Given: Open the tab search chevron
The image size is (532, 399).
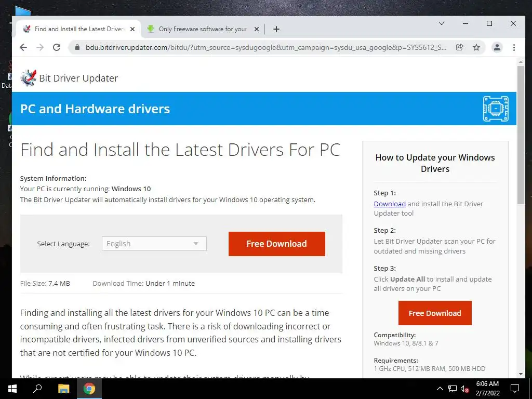Looking at the screenshot, I should pyautogui.click(x=442, y=23).
